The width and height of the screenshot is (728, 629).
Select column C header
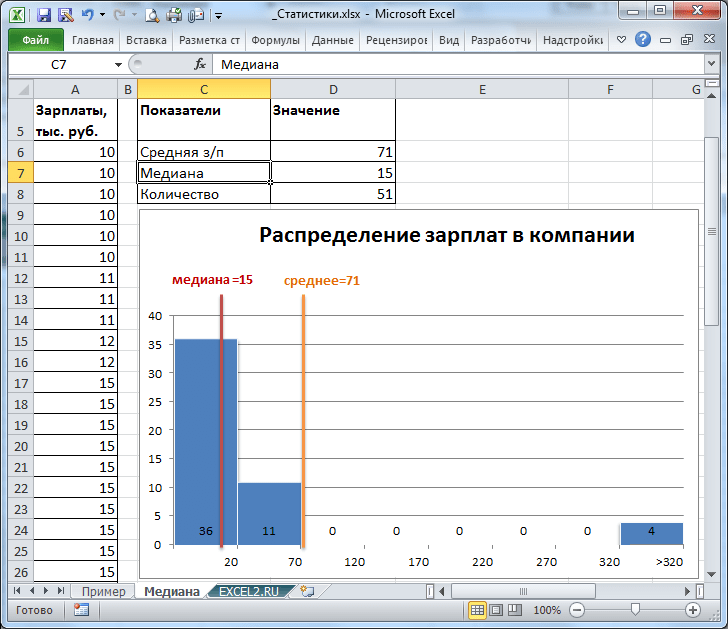tap(204, 90)
